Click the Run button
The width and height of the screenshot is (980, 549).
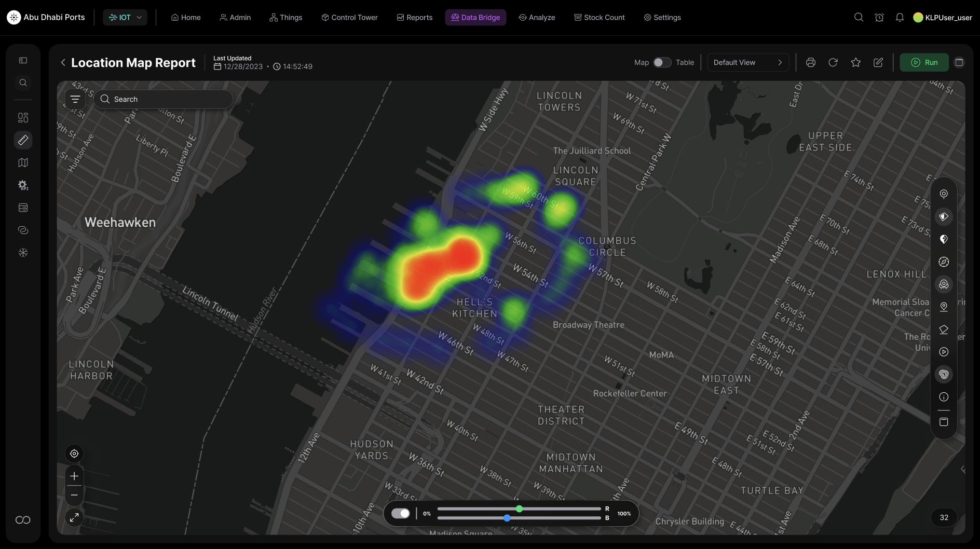point(924,62)
